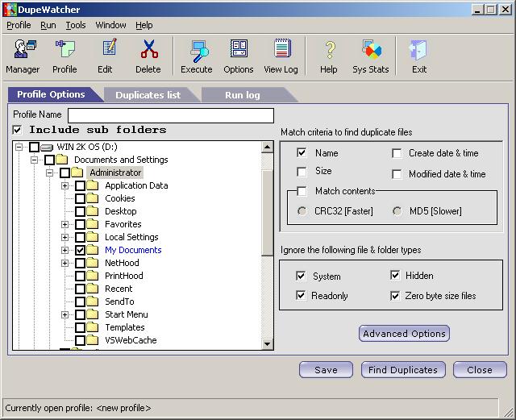Toggle Include sub folders checkbox
The width and height of the screenshot is (516, 420).
(18, 130)
